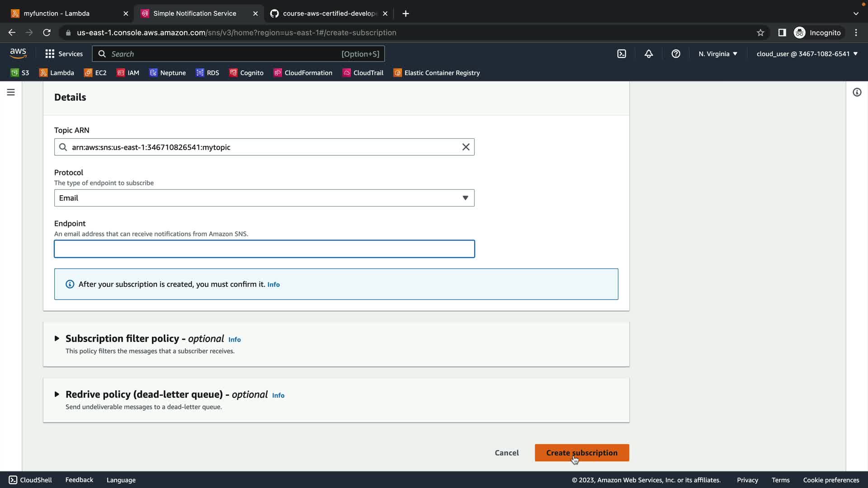Screen dimensions: 868x488
Task: Click the Create subscription button
Action: 581,453
